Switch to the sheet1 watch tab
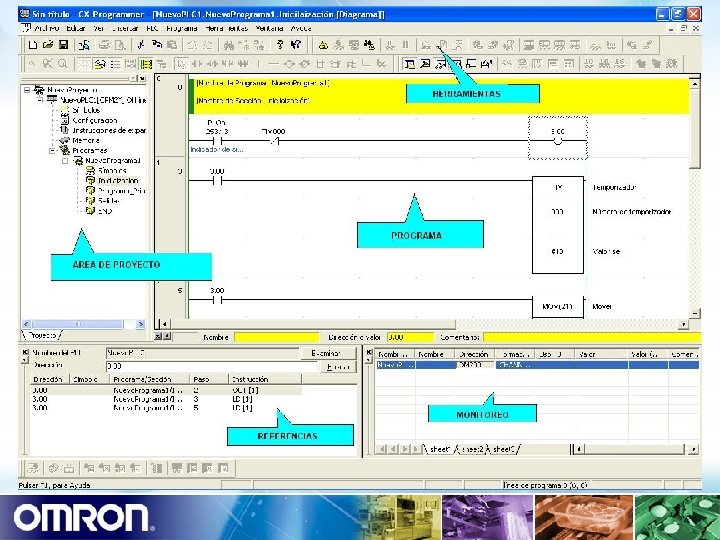The width and height of the screenshot is (720, 540). [x=440, y=449]
